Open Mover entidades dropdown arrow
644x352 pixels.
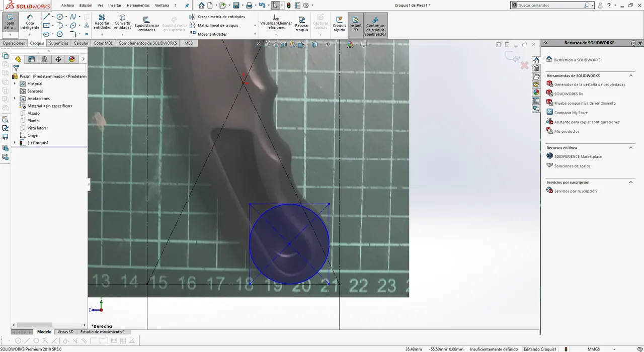pos(255,34)
